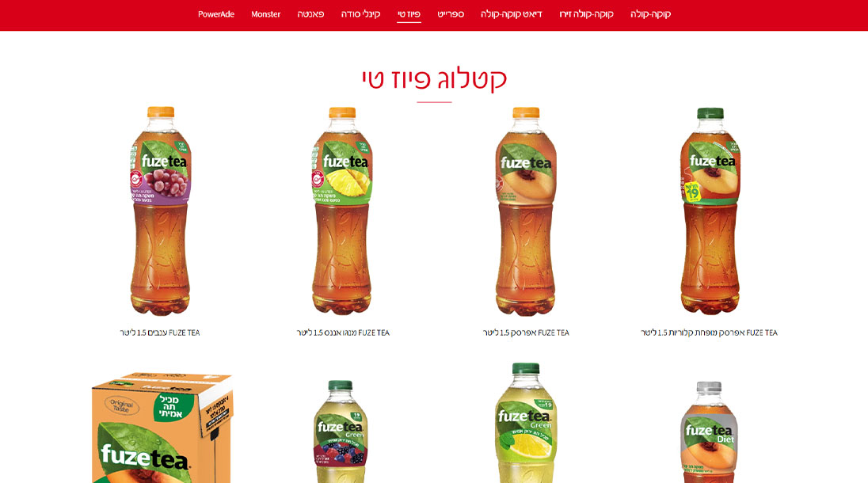The width and height of the screenshot is (868, 483).
Task: Open the FUZE TEA אפרסק מופחת קלוריות caption
Action: point(709,333)
